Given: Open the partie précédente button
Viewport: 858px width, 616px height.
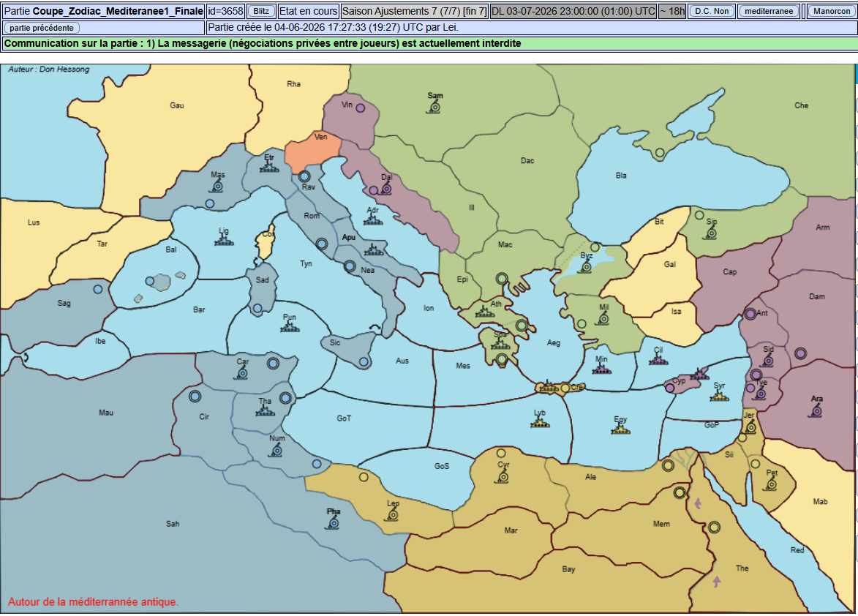Looking at the screenshot, I should tap(42, 28).
